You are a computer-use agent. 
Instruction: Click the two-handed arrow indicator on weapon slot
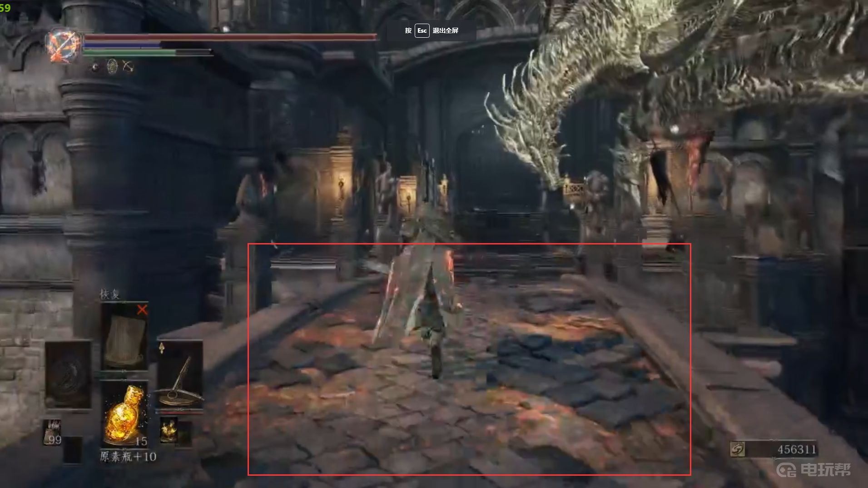[162, 348]
